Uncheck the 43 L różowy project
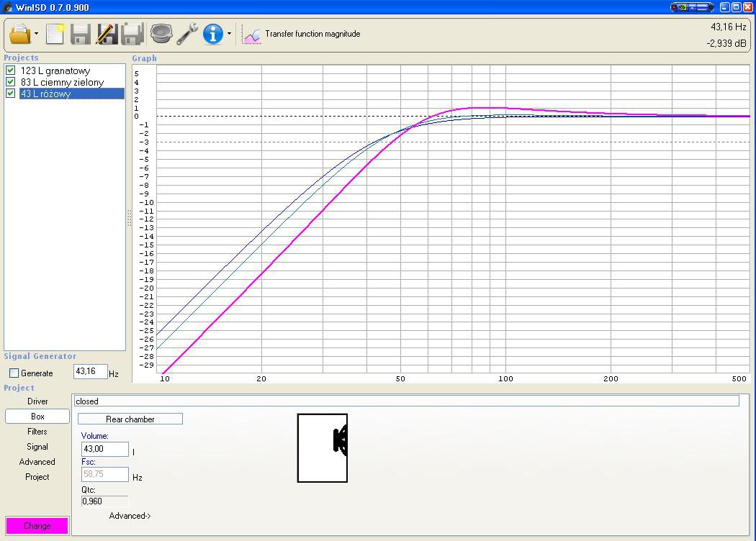 (x=10, y=94)
